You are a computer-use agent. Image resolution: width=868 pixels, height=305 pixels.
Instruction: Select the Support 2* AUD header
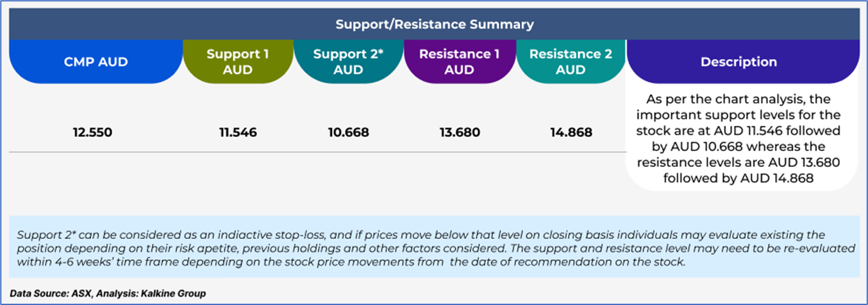tap(348, 62)
